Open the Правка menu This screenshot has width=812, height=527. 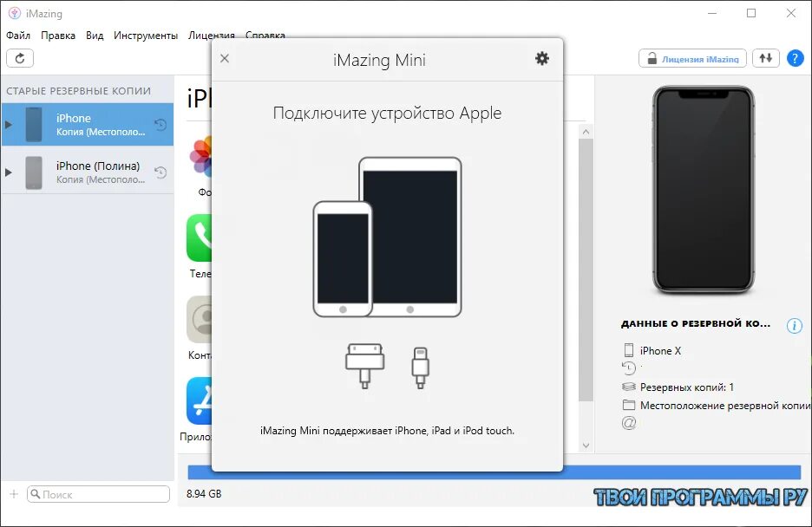click(58, 36)
